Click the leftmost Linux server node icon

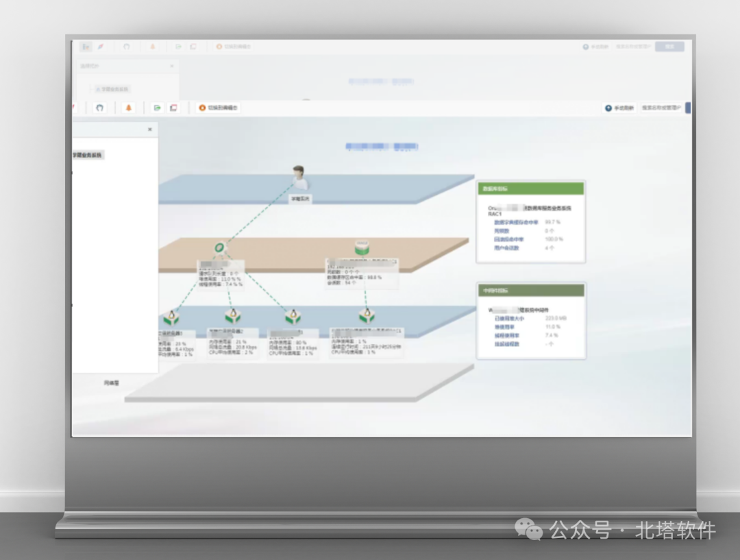(171, 317)
